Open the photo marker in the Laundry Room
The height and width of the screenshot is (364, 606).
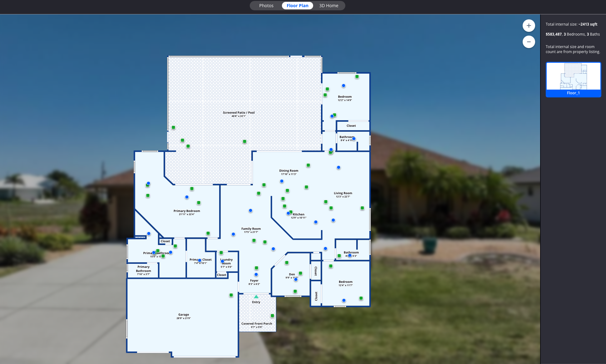(x=221, y=252)
